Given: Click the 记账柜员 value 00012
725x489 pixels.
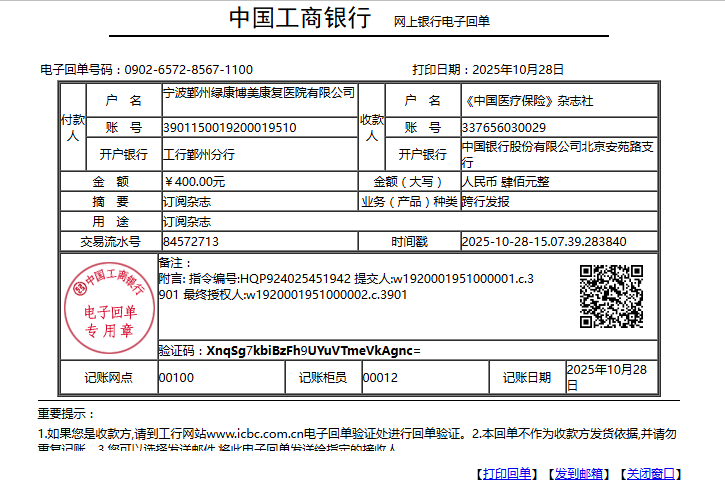Looking at the screenshot, I should [x=380, y=378].
